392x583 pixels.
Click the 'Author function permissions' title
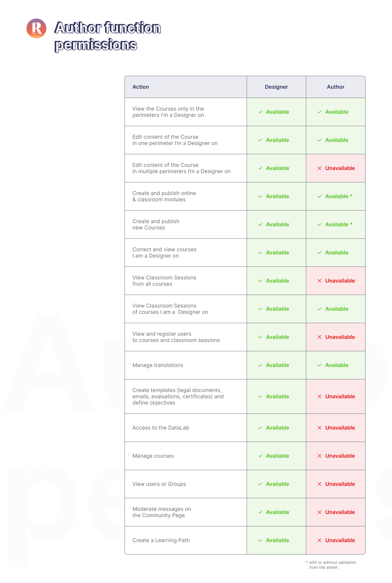coord(108,36)
